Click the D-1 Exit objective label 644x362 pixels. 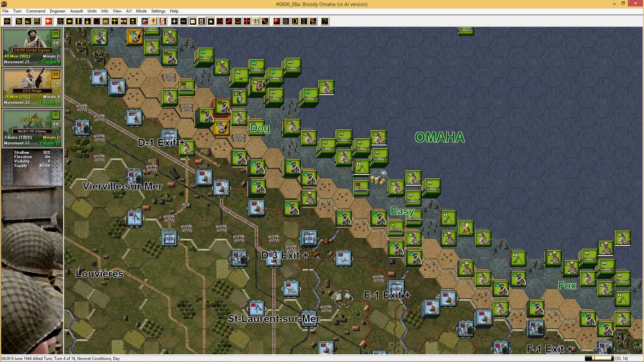click(161, 142)
